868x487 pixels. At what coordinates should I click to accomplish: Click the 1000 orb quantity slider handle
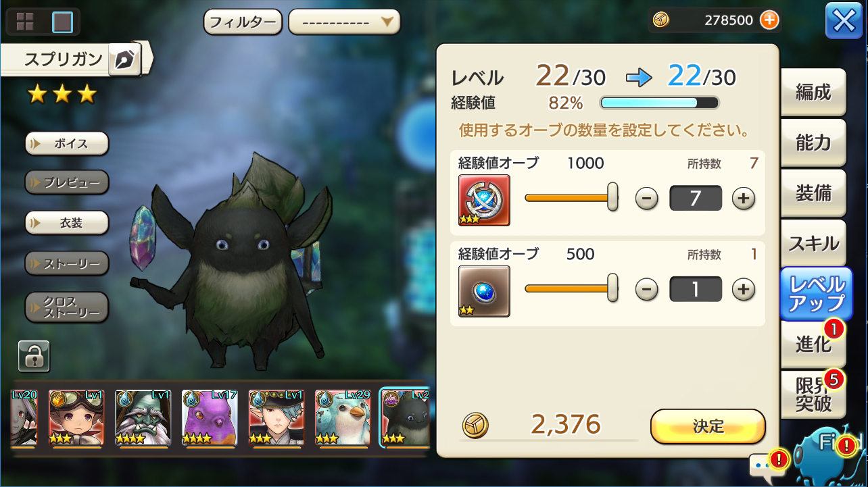[612, 197]
